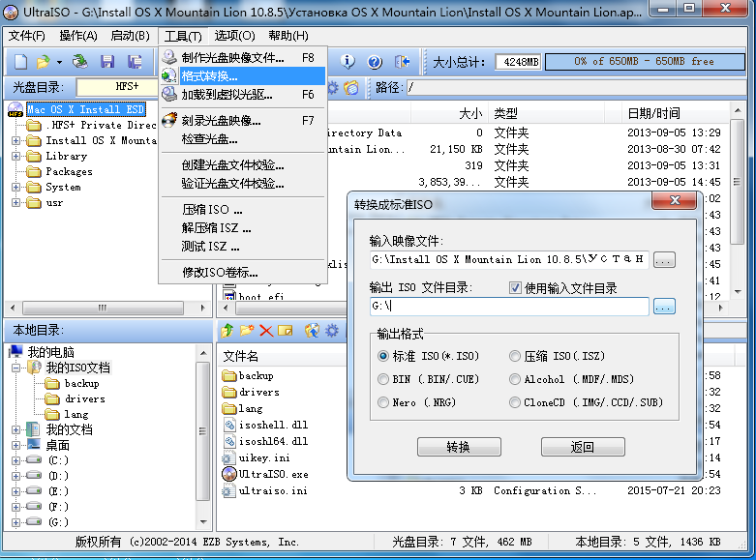Expand the 我的文档 tree node
This screenshot has width=756, height=560.
(15, 429)
